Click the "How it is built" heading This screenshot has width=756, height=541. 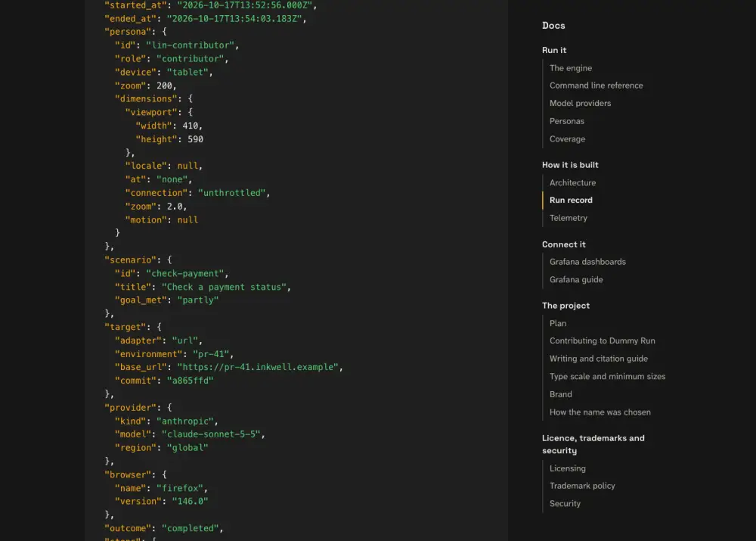[x=570, y=165]
